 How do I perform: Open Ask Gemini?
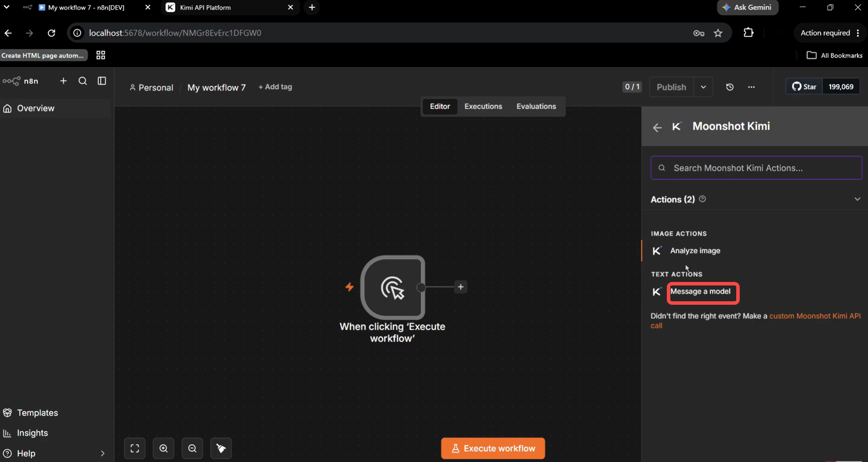pyautogui.click(x=748, y=7)
